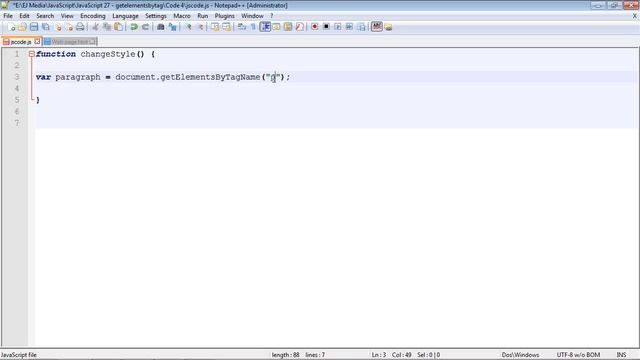Collapse the changeStyle function fold marker
The width and height of the screenshot is (640, 360).
[31, 54]
